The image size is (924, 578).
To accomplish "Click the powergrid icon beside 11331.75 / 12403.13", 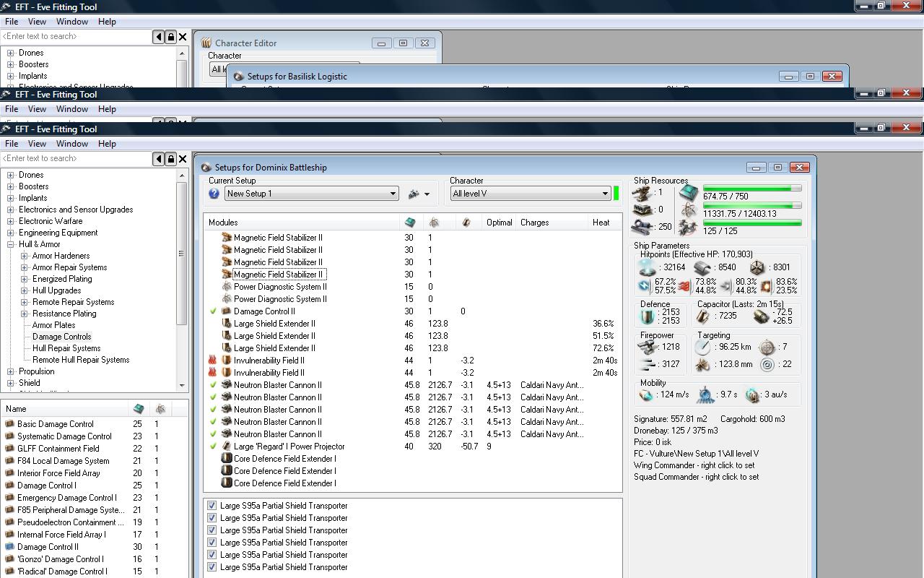I will [689, 210].
